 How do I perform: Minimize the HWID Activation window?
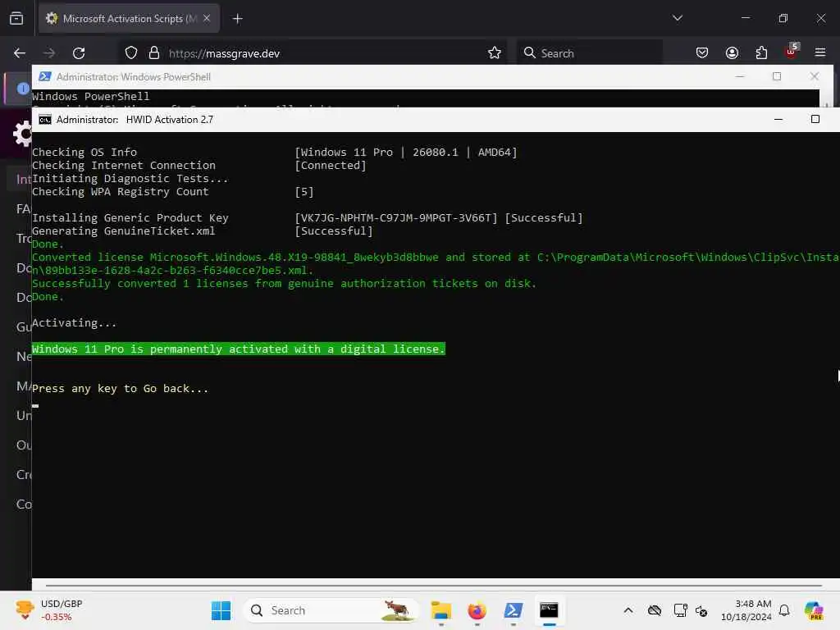778,120
